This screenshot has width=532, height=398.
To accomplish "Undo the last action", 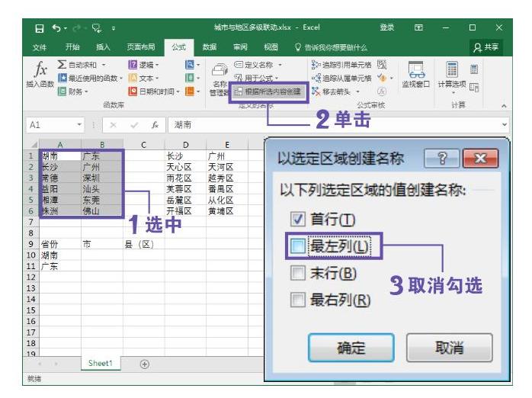I will [x=56, y=28].
